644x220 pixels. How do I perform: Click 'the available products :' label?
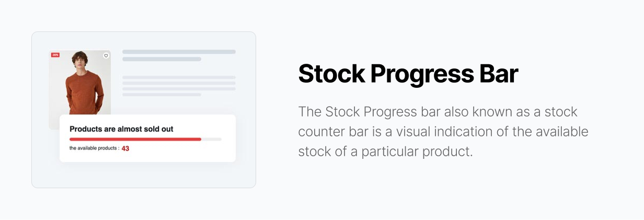point(94,148)
